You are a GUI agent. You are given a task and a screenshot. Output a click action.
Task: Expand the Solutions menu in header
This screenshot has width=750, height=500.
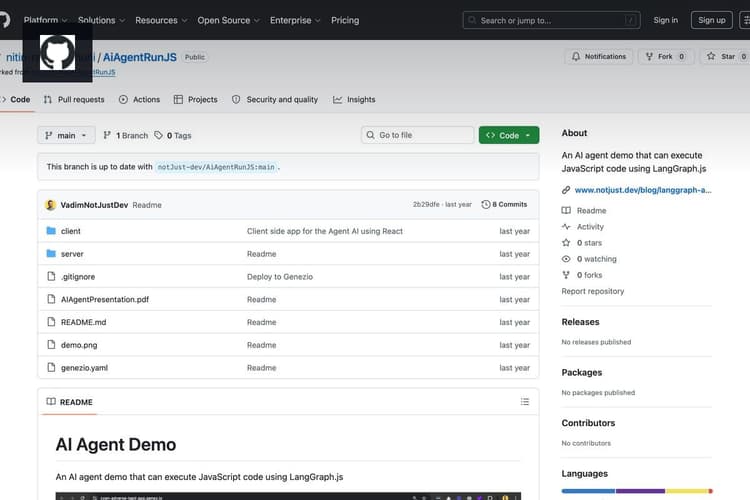[101, 20]
